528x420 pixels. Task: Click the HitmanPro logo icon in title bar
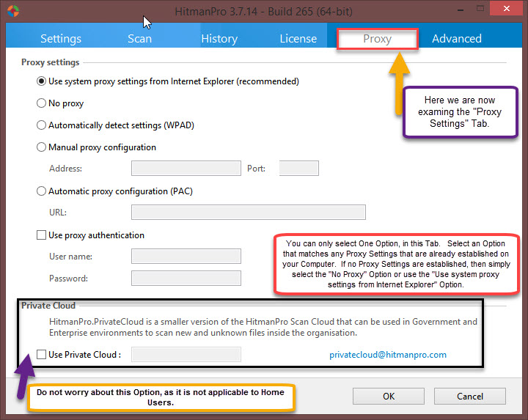13,11
